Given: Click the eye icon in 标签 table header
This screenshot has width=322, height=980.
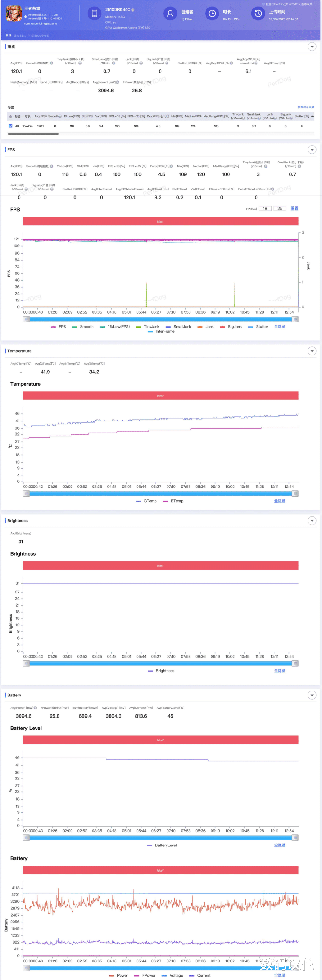Looking at the screenshot, I should coord(11,116).
